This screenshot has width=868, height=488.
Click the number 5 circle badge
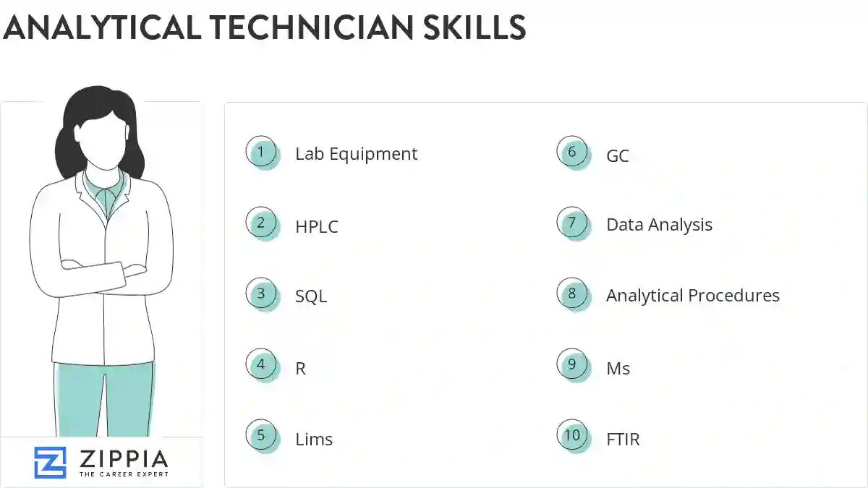261,436
